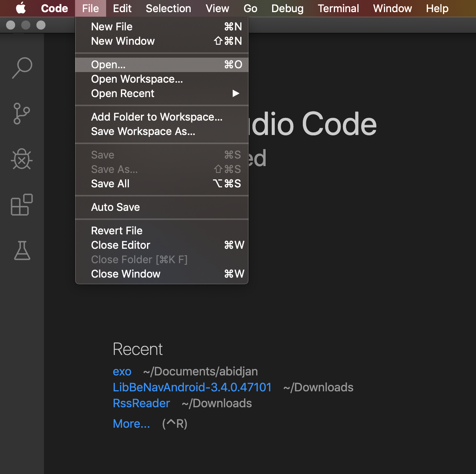Expand the Open Recent submenu

162,93
